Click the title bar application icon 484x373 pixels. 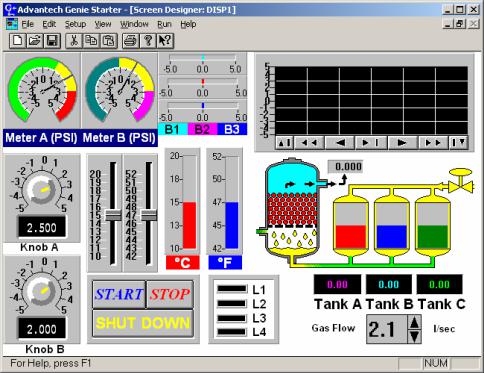[x=10, y=9]
